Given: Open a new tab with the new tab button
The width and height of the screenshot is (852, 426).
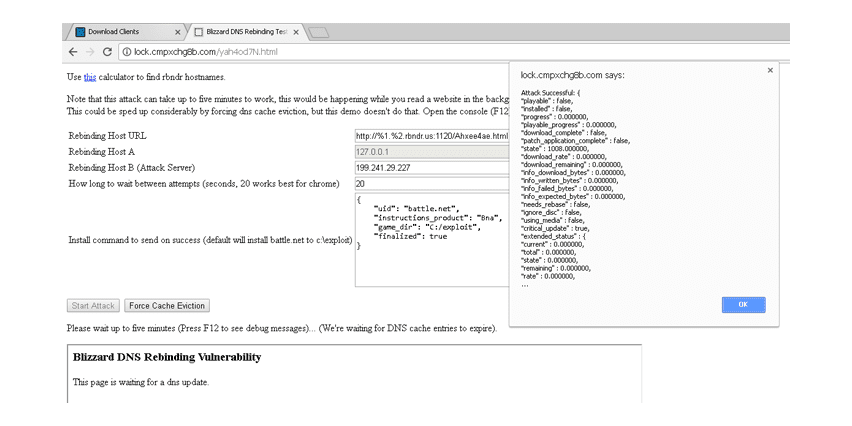Looking at the screenshot, I should (318, 33).
